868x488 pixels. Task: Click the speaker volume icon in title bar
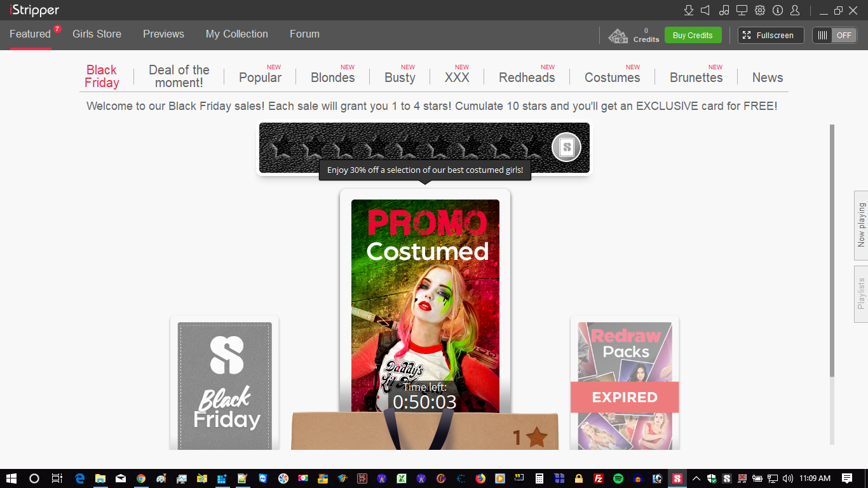[705, 10]
